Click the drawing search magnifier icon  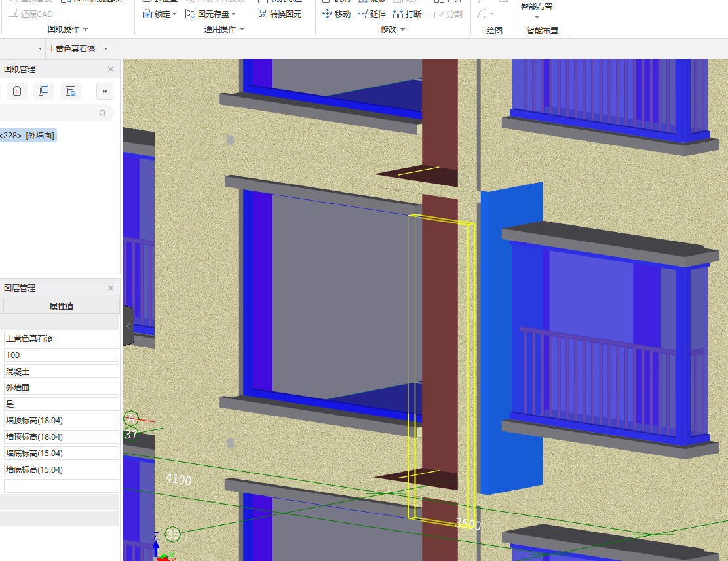pos(103,113)
